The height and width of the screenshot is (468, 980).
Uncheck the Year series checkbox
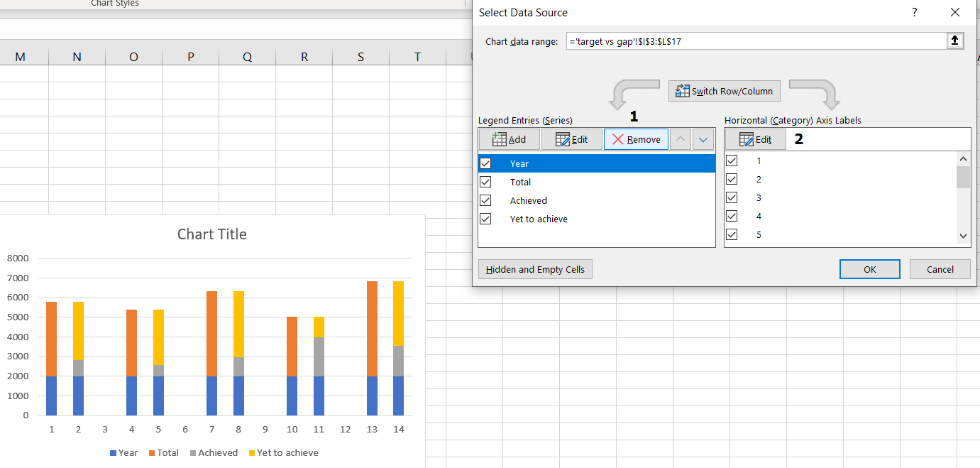pos(485,163)
